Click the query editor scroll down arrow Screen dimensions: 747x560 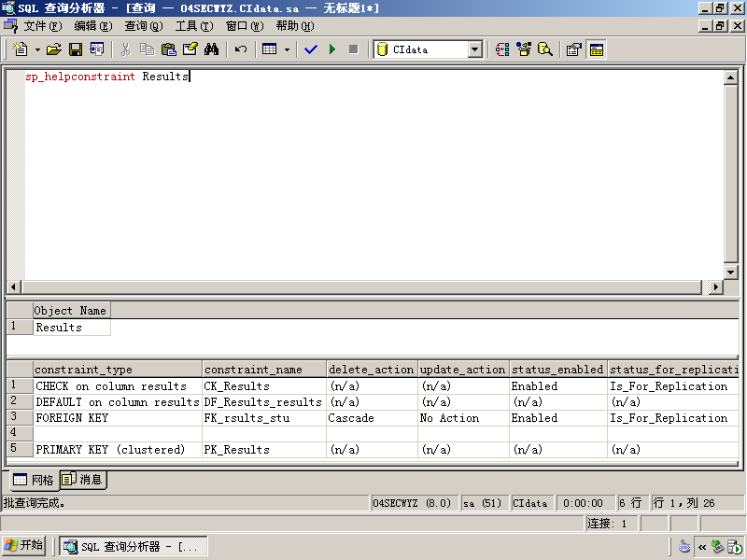pos(730,273)
